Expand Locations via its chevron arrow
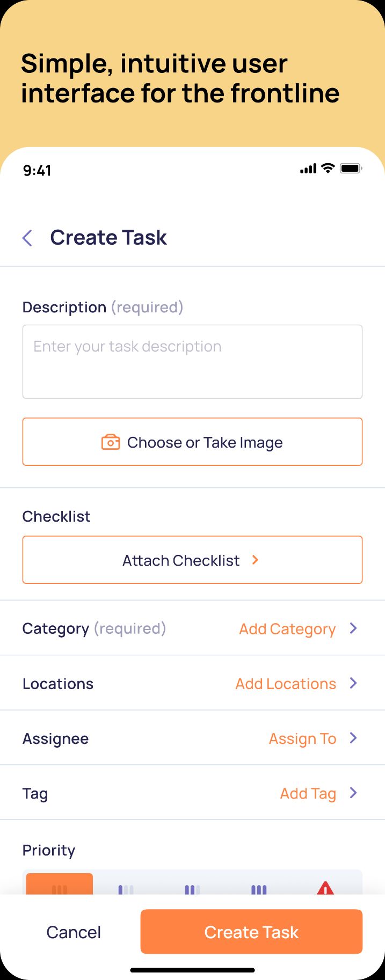The height and width of the screenshot is (980, 385). click(x=353, y=683)
